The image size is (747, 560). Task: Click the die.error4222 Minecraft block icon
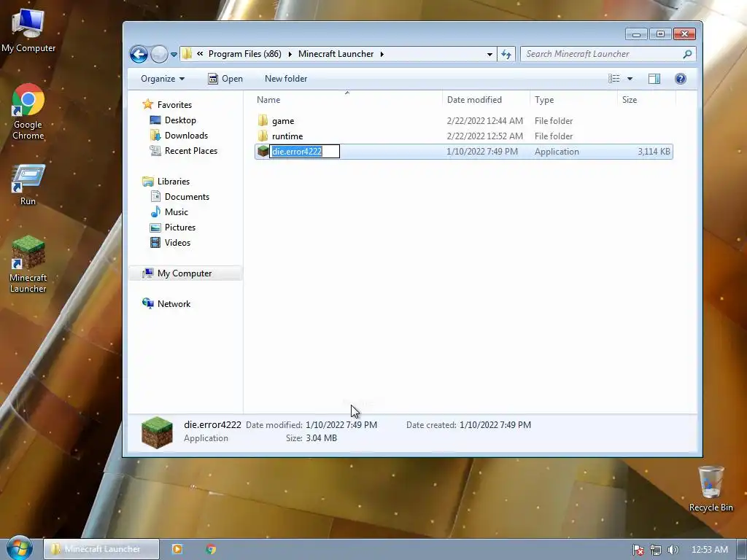coord(263,152)
